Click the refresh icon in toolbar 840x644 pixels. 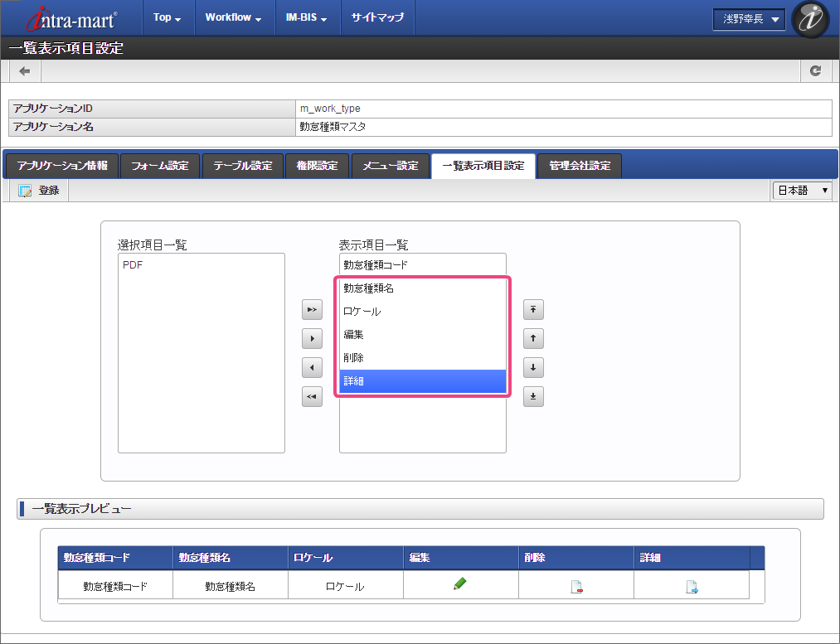tap(816, 71)
